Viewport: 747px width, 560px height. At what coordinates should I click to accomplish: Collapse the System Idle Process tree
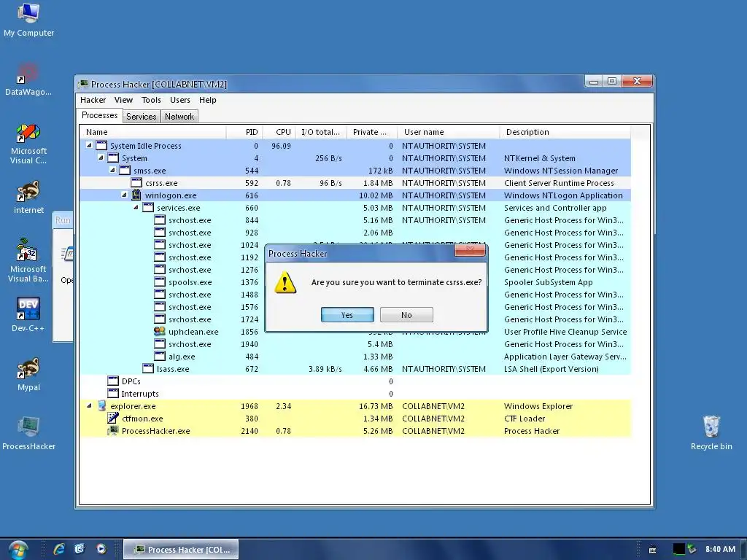point(89,145)
